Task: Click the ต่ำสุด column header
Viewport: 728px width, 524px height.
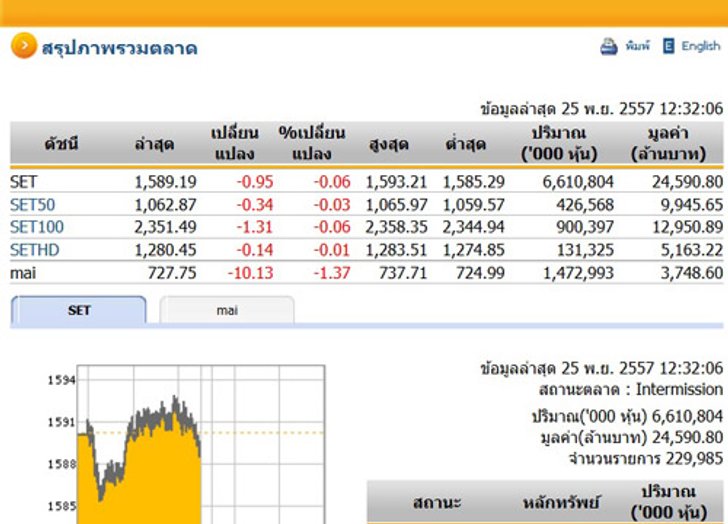Action: (x=466, y=144)
